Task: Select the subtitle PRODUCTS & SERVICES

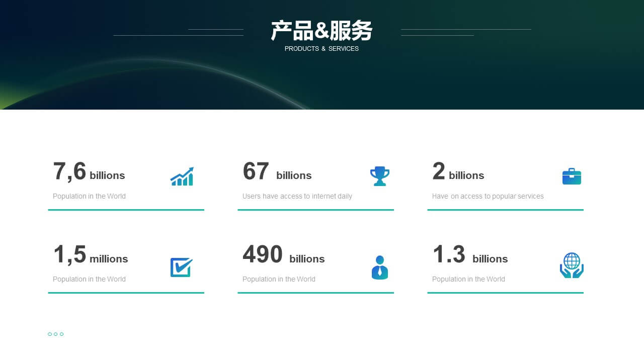Action: pyautogui.click(x=321, y=49)
